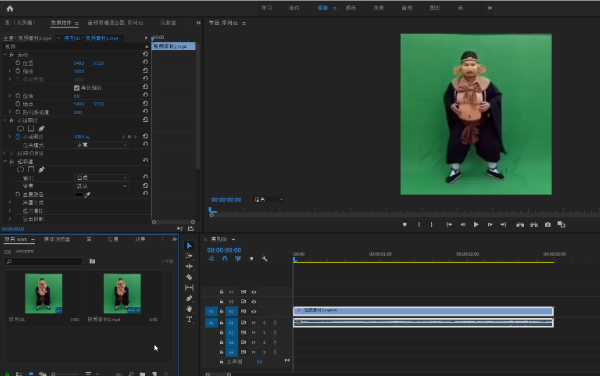This screenshot has width=600, height=376.
Task: Open Ultra Key setting dropdown
Action: [101, 186]
